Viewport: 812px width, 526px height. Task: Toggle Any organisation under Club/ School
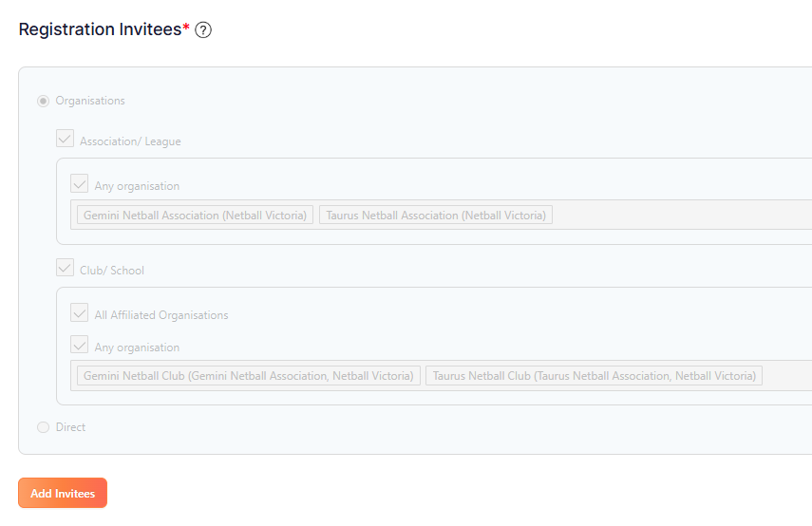[x=80, y=346]
